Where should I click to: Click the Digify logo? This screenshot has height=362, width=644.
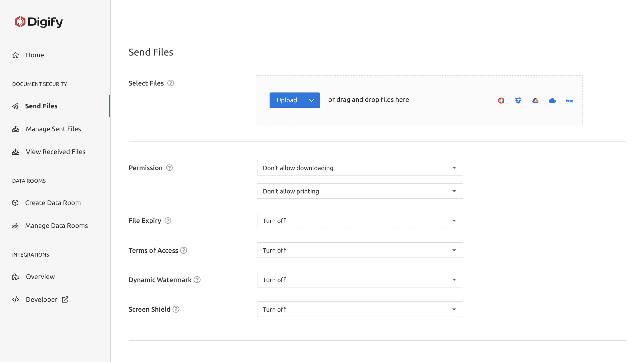(x=39, y=22)
